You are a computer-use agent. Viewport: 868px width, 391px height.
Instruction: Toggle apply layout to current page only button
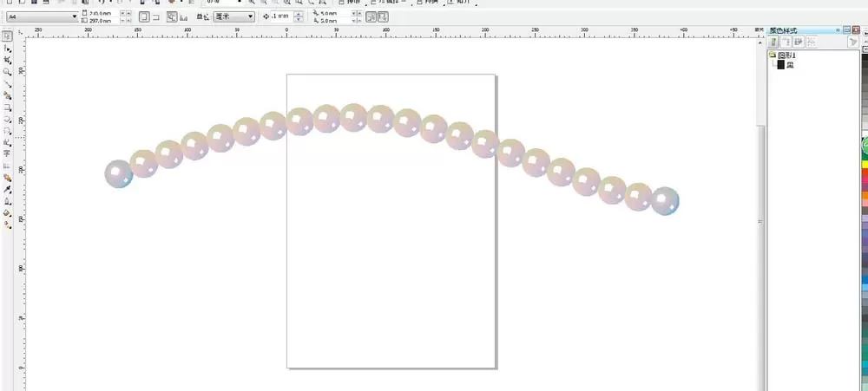pyautogui.click(x=183, y=17)
